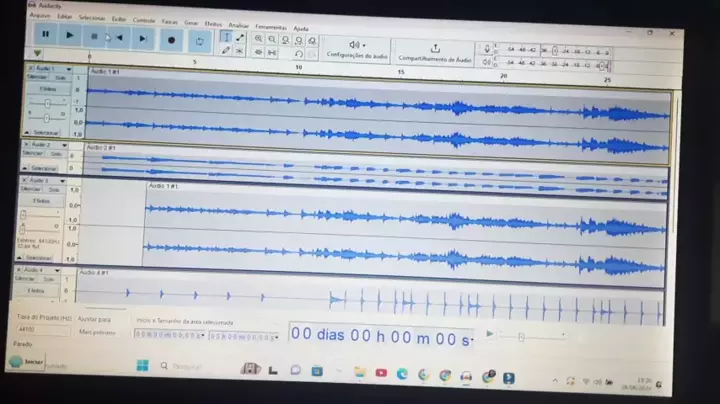Viewport: 720px width, 404px height.
Task: Click the Compartilhamento de Áudio button
Action: (435, 53)
